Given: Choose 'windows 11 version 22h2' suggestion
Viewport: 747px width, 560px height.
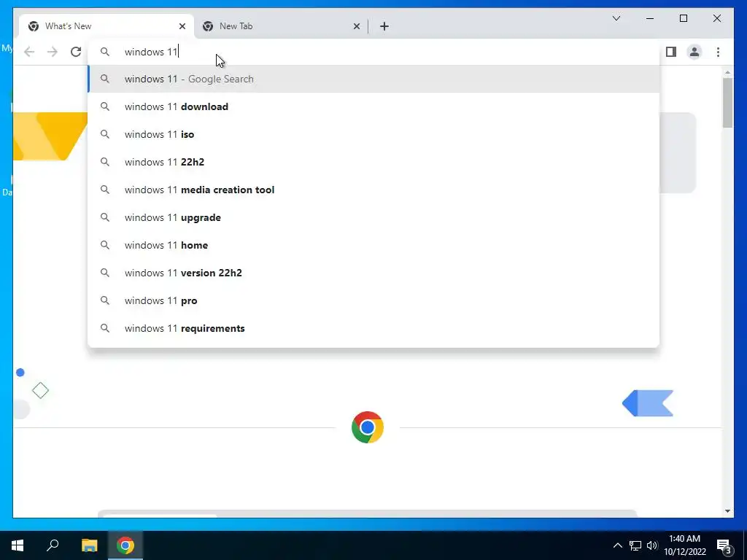Looking at the screenshot, I should 373,273.
